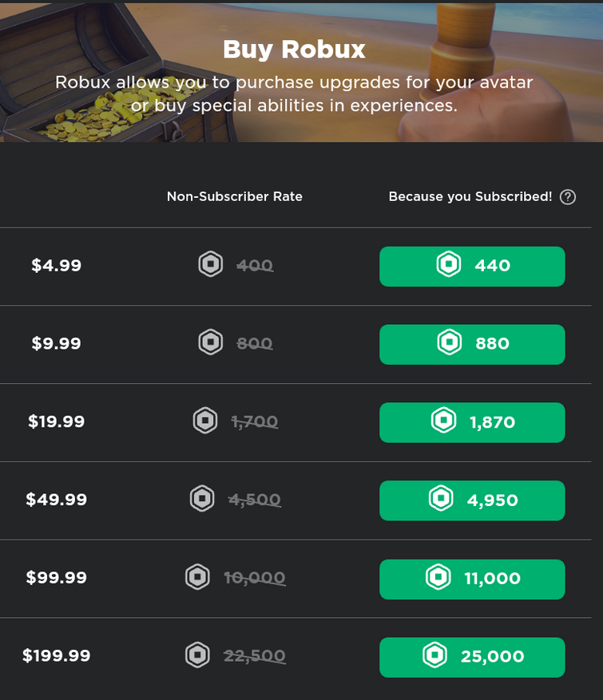Click the grey Robux icon beside 400
This screenshot has height=700, width=603.
(210, 264)
